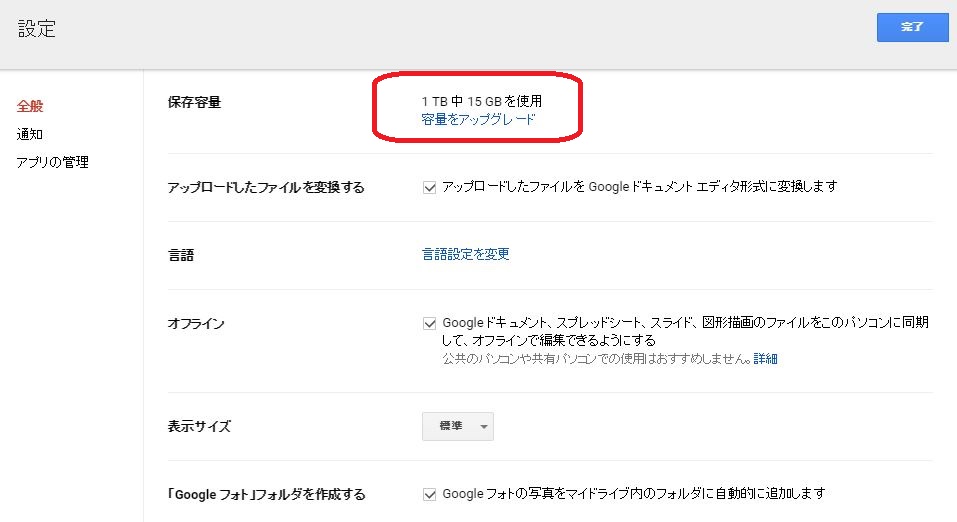The image size is (957, 522).
Task: Click the arrow on the 標準 dropdown
Action: coord(484,427)
